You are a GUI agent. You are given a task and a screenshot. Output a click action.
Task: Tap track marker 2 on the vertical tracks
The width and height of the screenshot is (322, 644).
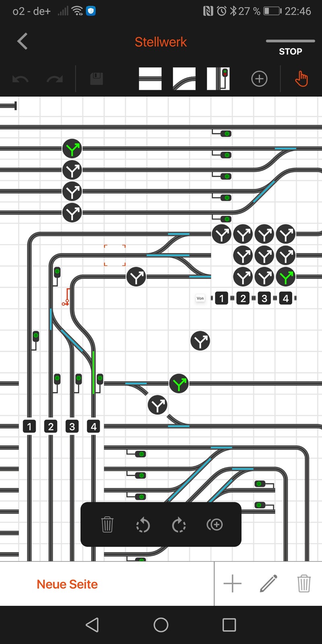point(51,426)
